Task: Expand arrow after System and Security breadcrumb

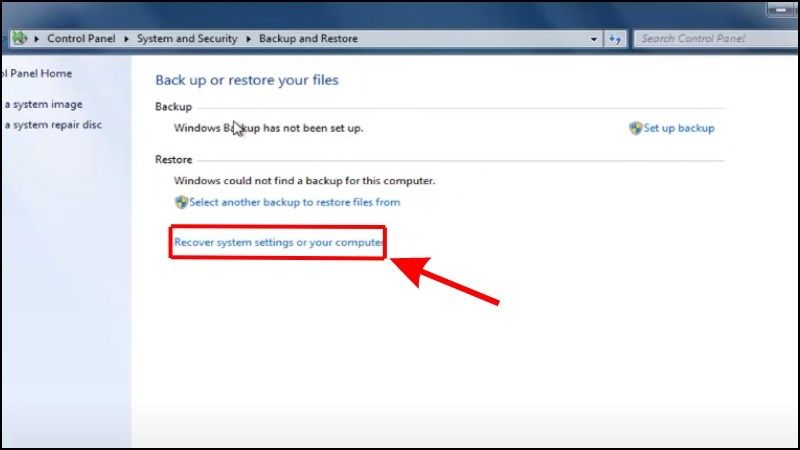Action: pos(248,39)
